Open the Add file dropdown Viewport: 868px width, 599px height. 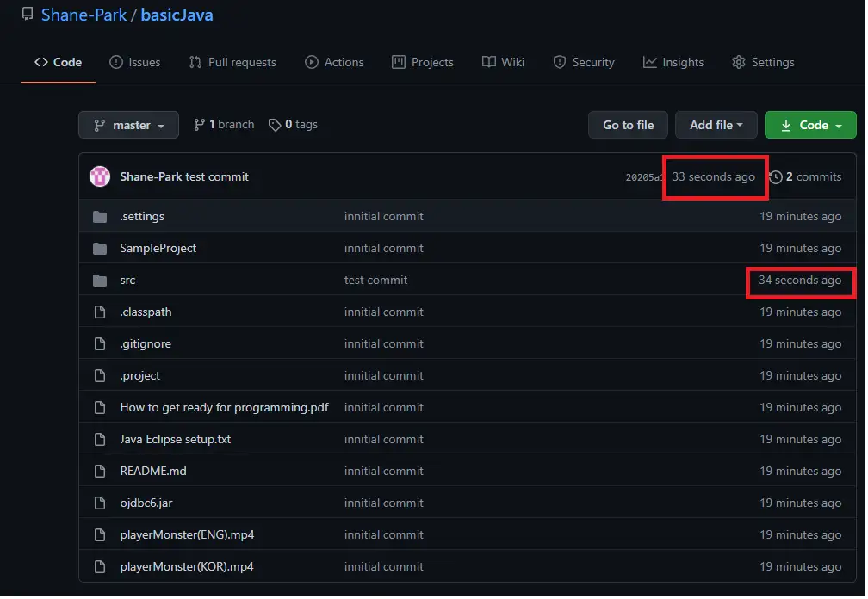point(716,125)
